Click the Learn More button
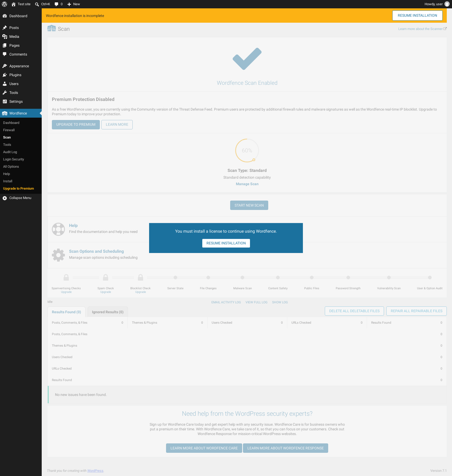The height and width of the screenshot is (476, 452). 117,125
